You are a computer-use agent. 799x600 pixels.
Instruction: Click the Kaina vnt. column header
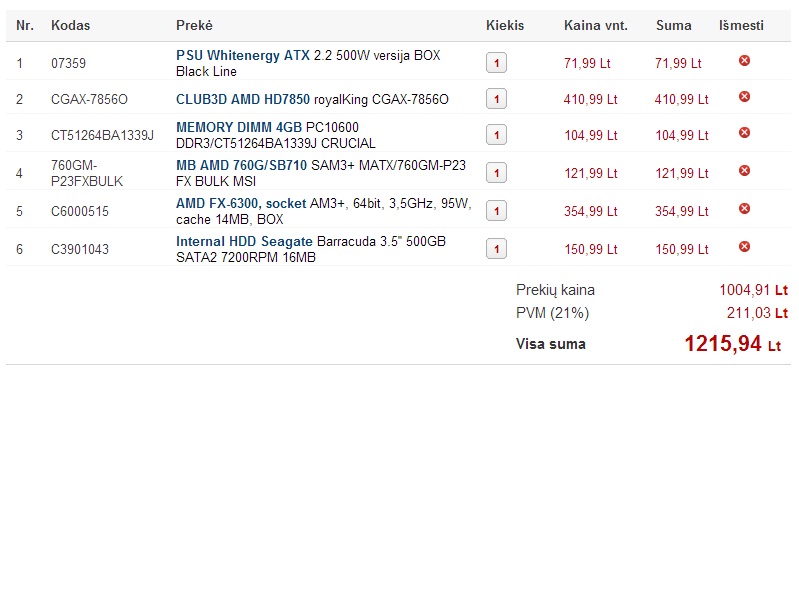[x=596, y=25]
